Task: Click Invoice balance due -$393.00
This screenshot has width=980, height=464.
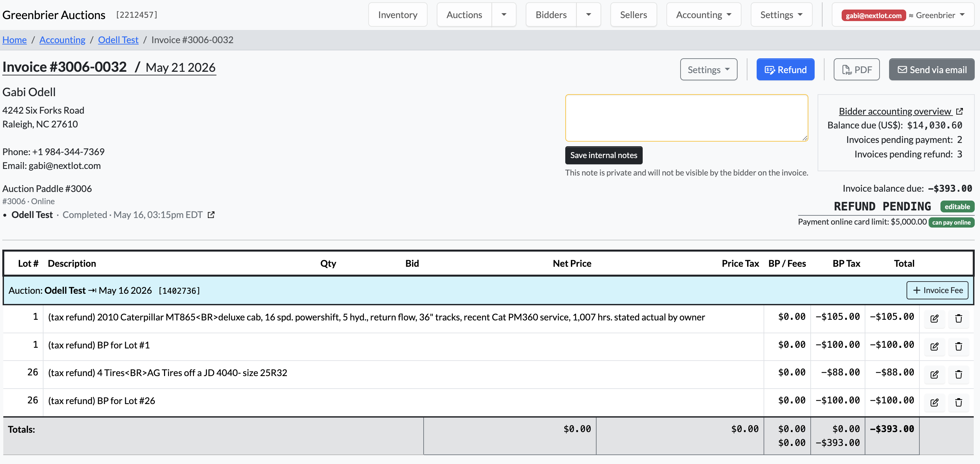Action: coord(907,189)
